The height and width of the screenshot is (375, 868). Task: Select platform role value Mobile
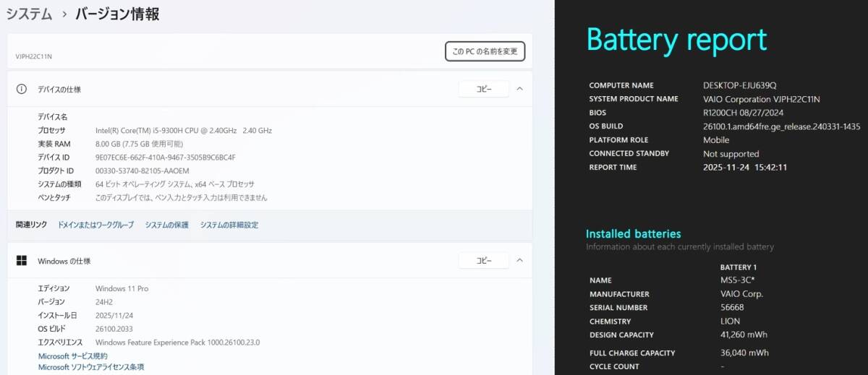pyautogui.click(x=716, y=140)
